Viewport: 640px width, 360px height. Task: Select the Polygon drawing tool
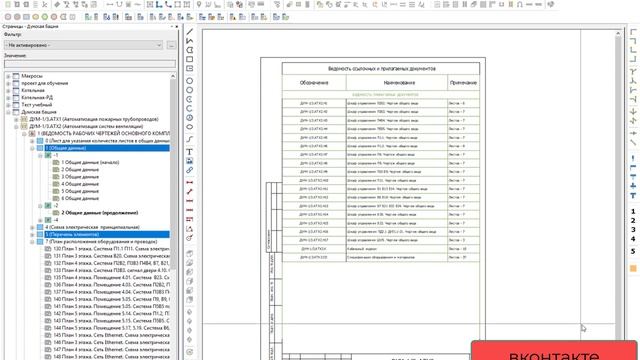click(x=190, y=50)
